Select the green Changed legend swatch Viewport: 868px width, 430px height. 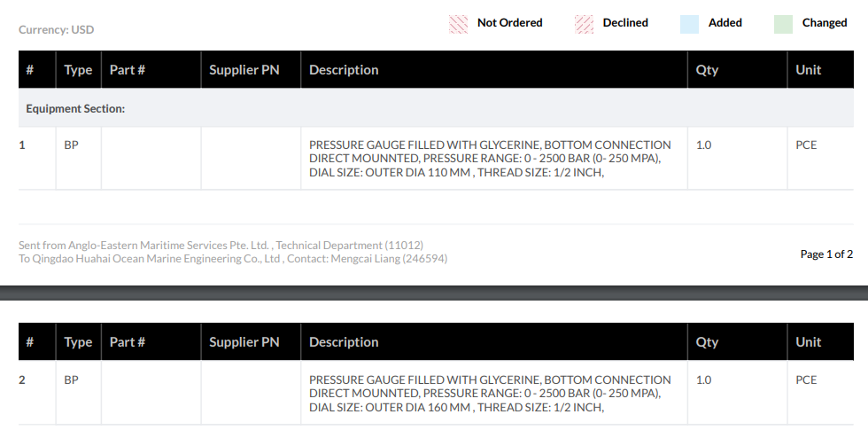(x=783, y=24)
